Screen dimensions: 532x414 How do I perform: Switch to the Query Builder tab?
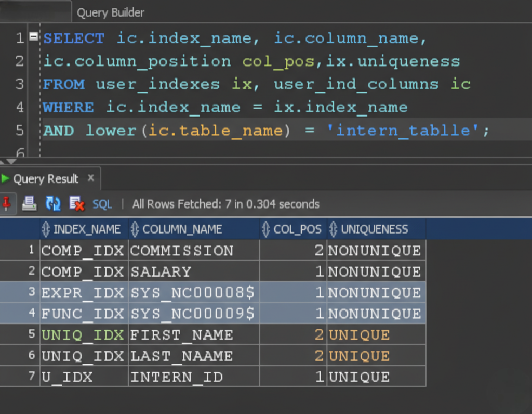tap(111, 12)
